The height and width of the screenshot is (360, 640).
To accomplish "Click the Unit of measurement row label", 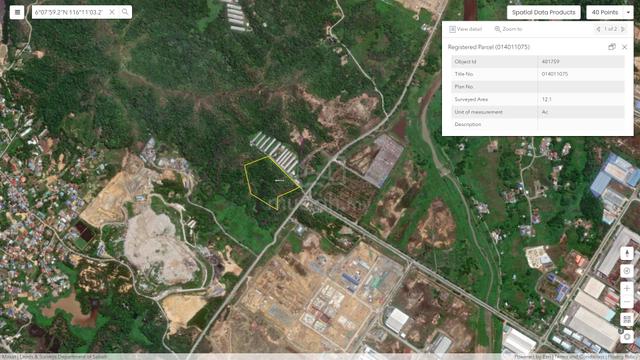I will pos(478,112).
